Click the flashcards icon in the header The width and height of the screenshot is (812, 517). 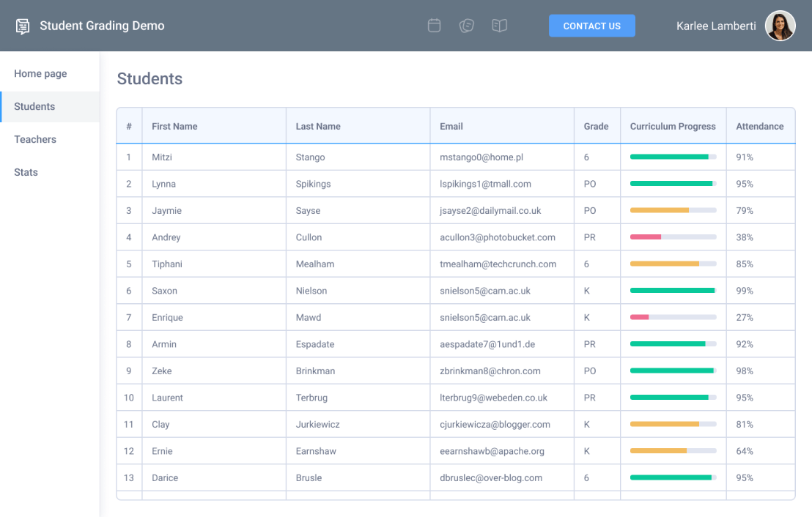tap(467, 25)
